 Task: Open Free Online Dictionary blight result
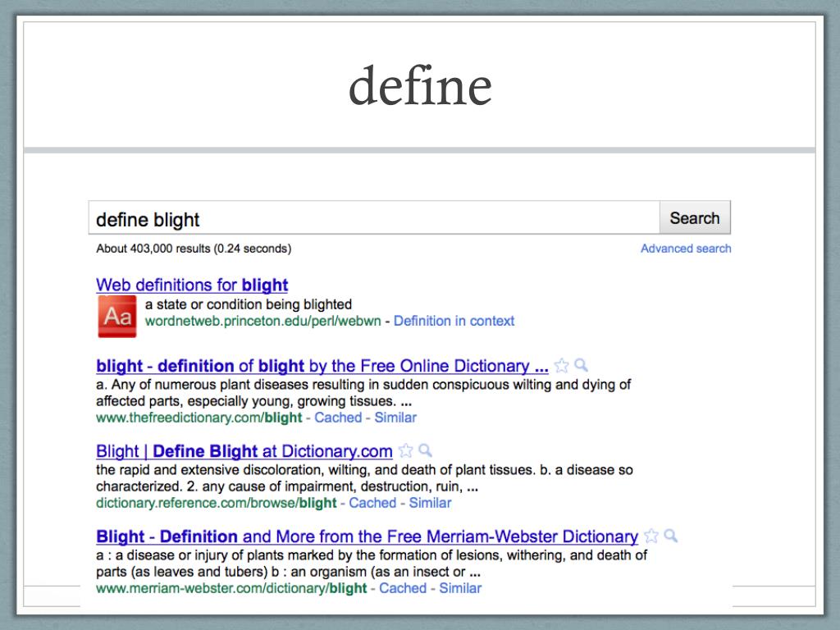pyautogui.click(x=322, y=366)
